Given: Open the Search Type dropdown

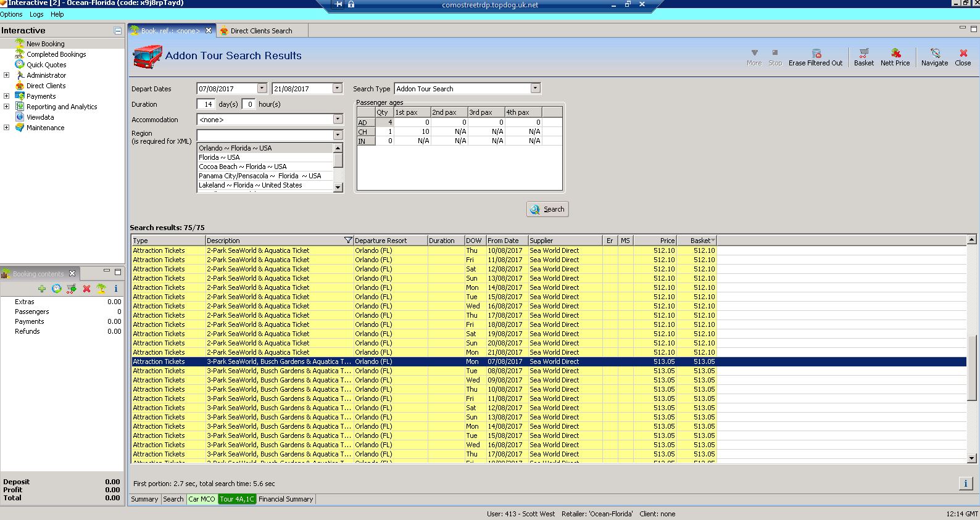Looking at the screenshot, I should (536, 88).
